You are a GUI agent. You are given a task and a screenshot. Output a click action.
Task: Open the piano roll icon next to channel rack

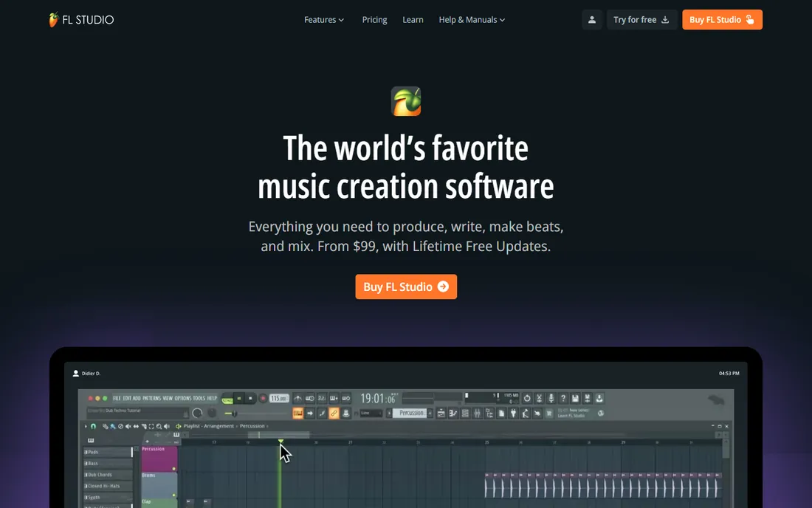(453, 413)
